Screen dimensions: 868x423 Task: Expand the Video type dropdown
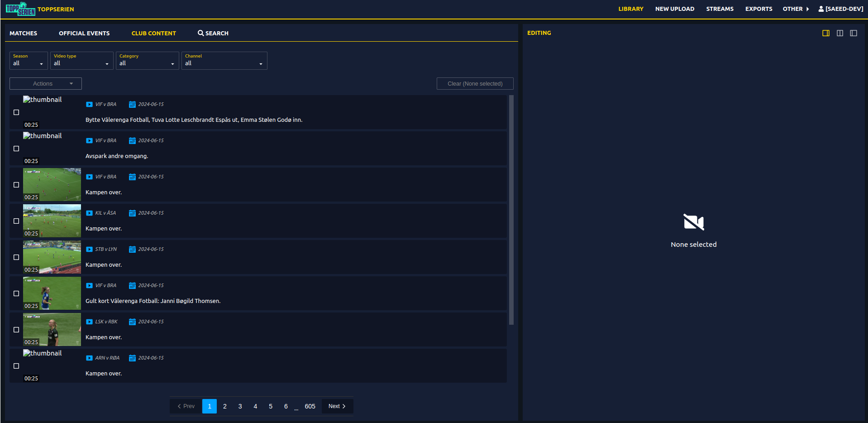[81, 61]
